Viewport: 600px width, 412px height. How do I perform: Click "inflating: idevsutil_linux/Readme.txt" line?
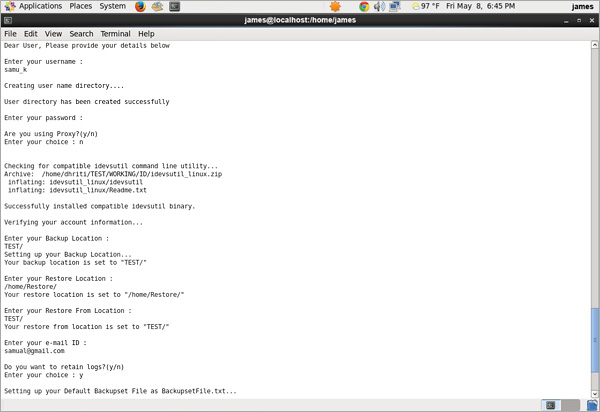point(77,190)
